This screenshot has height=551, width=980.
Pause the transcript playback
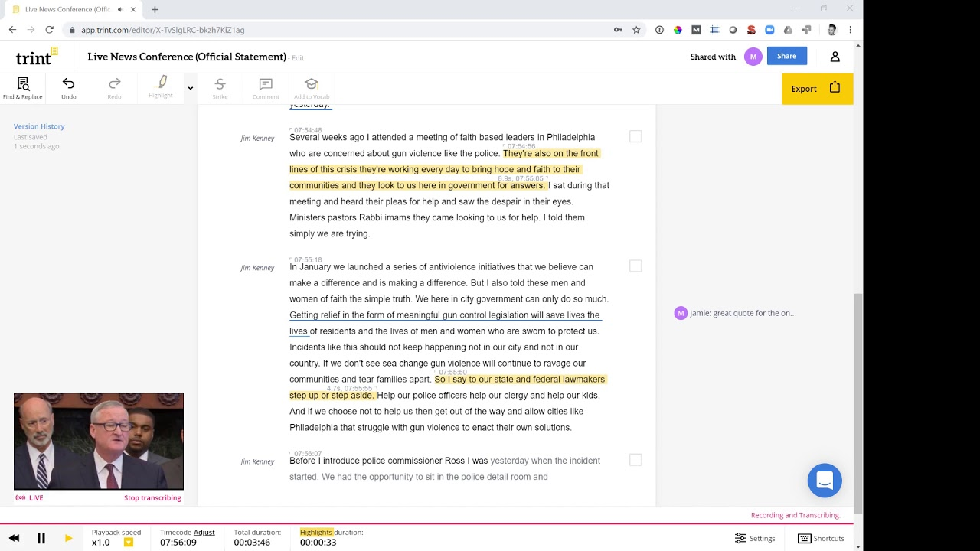tap(41, 539)
